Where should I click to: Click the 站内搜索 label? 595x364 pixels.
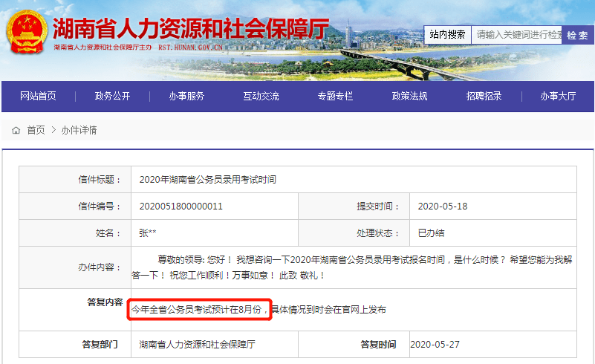(448, 34)
